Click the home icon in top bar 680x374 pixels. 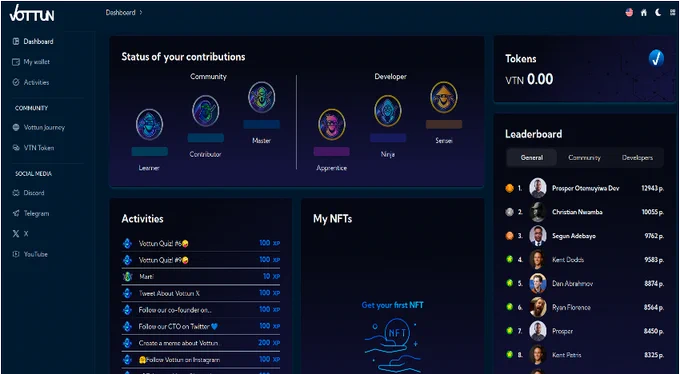click(644, 13)
